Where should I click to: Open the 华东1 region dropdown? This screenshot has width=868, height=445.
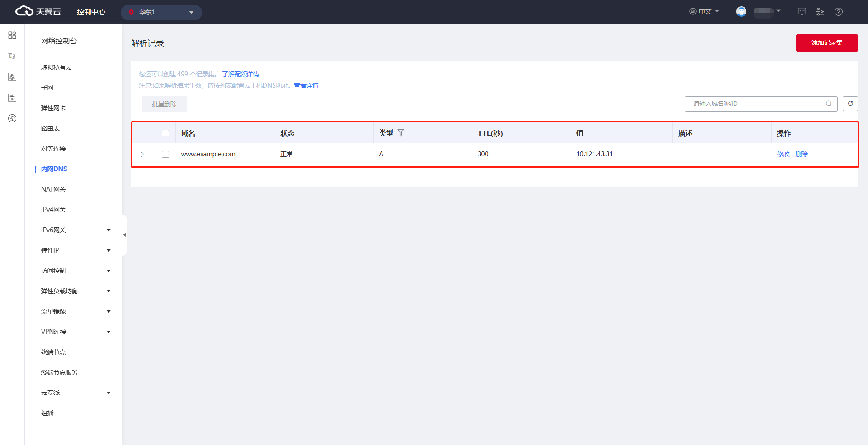point(161,12)
